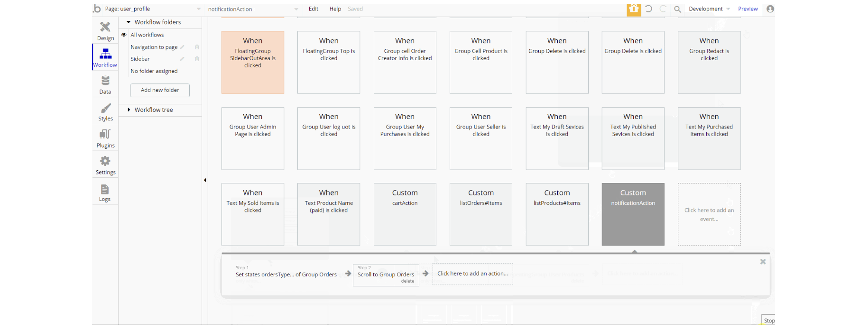
Task: Go to the Styles section
Action: click(105, 112)
